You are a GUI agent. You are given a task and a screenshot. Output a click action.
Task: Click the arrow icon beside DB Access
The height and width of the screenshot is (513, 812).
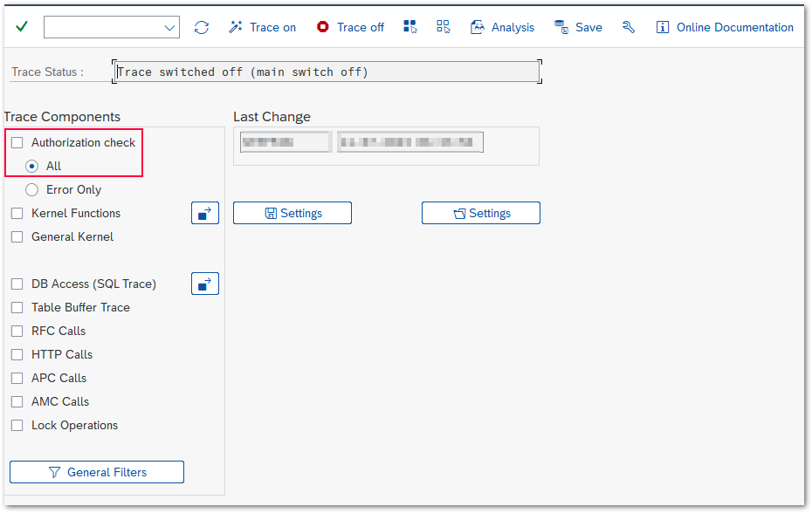pyautogui.click(x=205, y=284)
